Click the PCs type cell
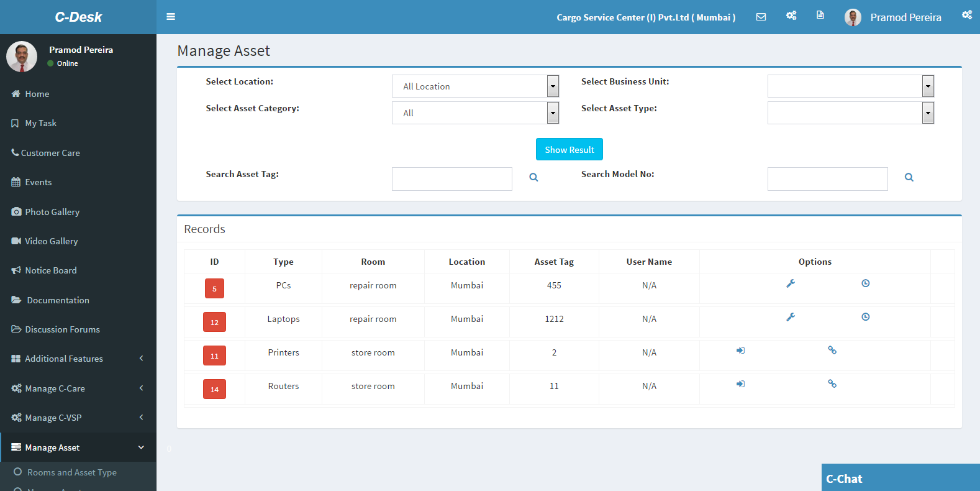This screenshot has height=491, width=980. pyautogui.click(x=283, y=285)
